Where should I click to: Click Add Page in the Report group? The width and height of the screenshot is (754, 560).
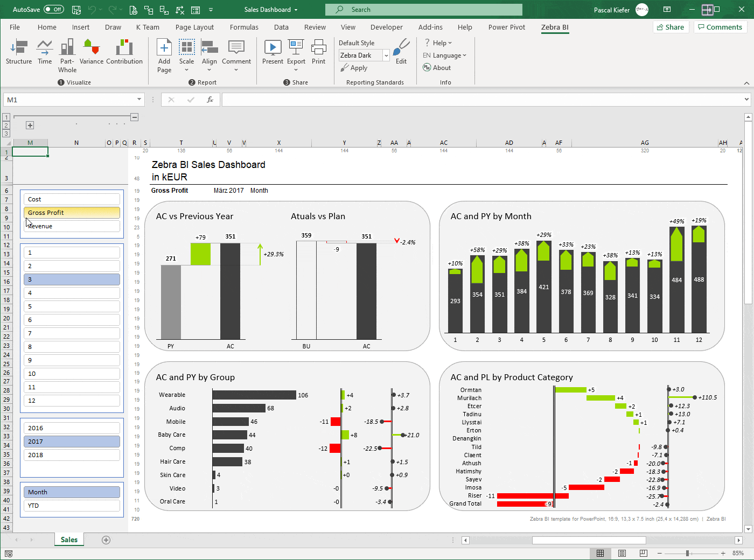click(164, 52)
